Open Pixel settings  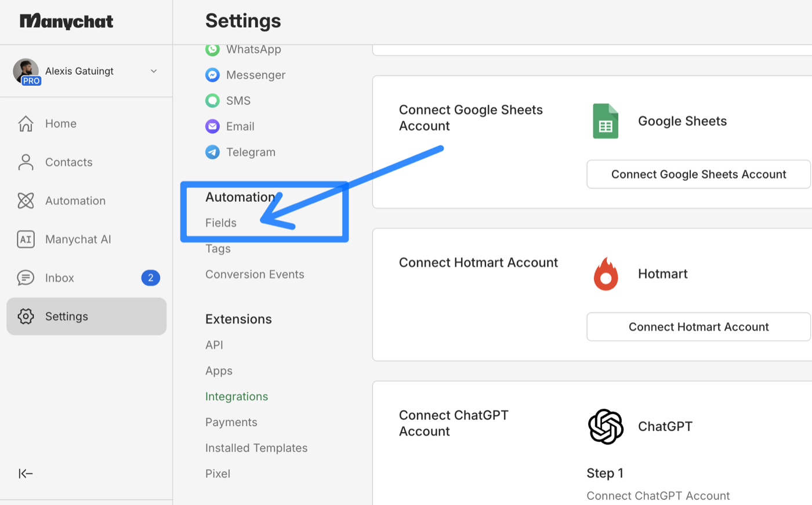[x=217, y=474]
